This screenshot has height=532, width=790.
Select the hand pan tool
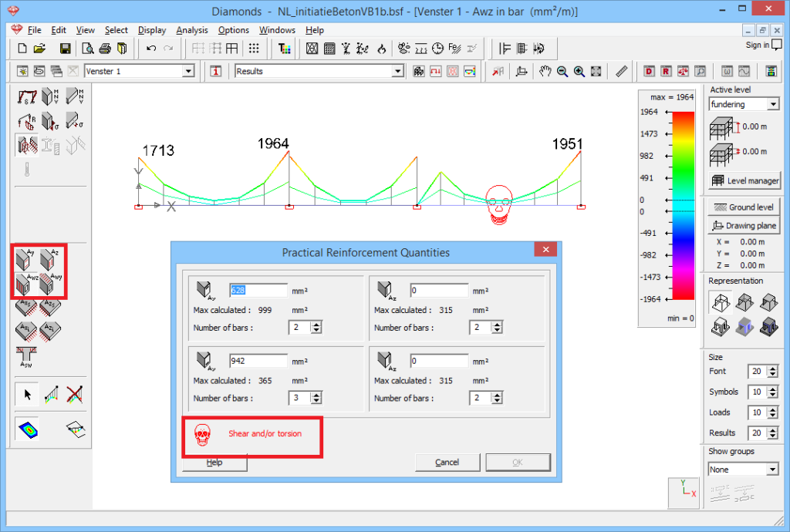point(545,72)
